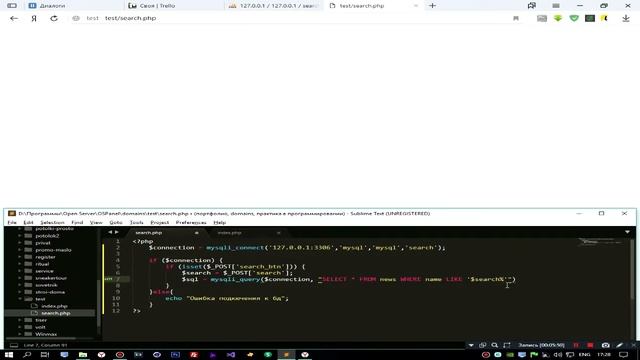Open the Edit menu in Sublime Text

point(28,222)
